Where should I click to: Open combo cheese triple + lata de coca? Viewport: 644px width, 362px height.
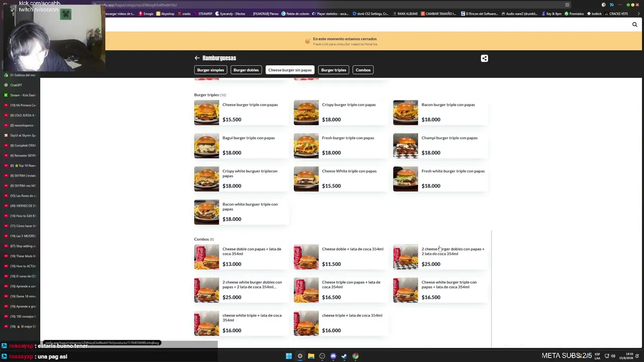coord(341,323)
